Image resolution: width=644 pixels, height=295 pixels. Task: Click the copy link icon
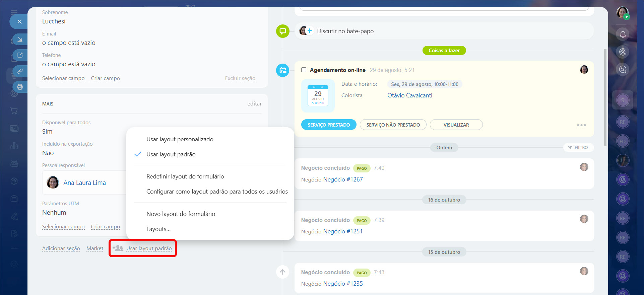[x=20, y=71]
